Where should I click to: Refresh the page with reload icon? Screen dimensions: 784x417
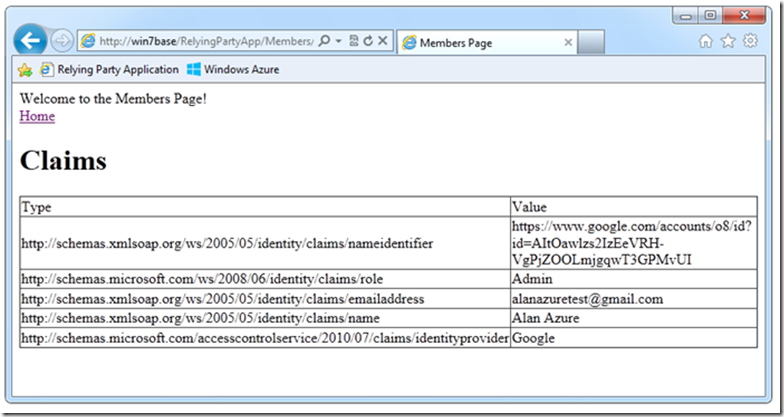pyautogui.click(x=368, y=41)
